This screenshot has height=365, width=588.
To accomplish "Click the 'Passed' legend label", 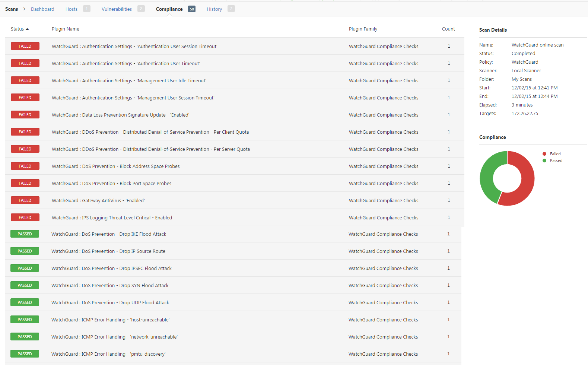I will tap(556, 161).
